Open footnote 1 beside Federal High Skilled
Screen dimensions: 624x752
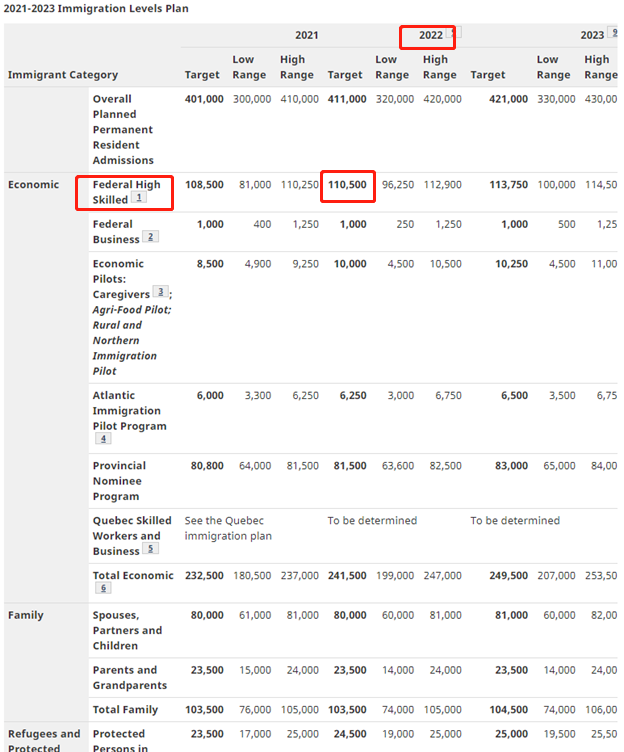pyautogui.click(x=139, y=197)
